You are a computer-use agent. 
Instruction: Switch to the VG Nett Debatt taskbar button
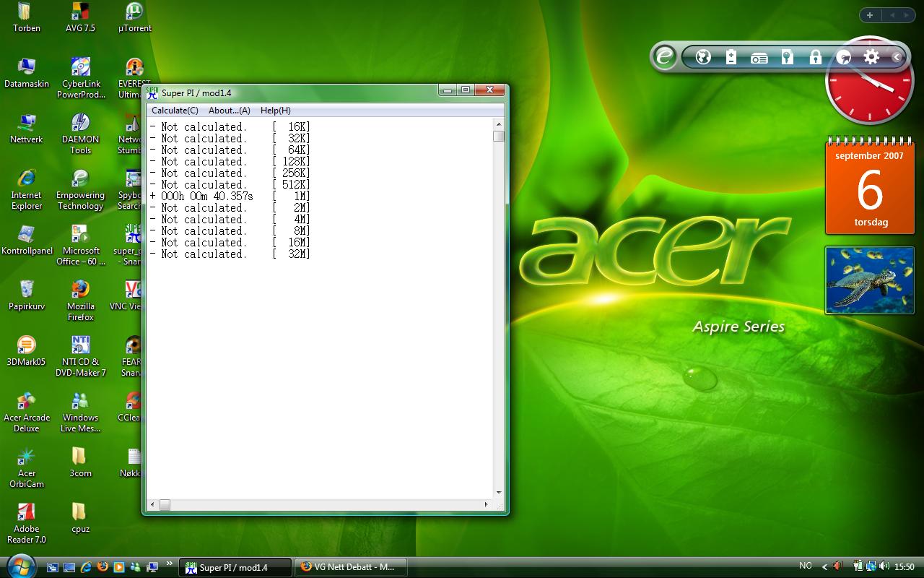[x=350, y=567]
